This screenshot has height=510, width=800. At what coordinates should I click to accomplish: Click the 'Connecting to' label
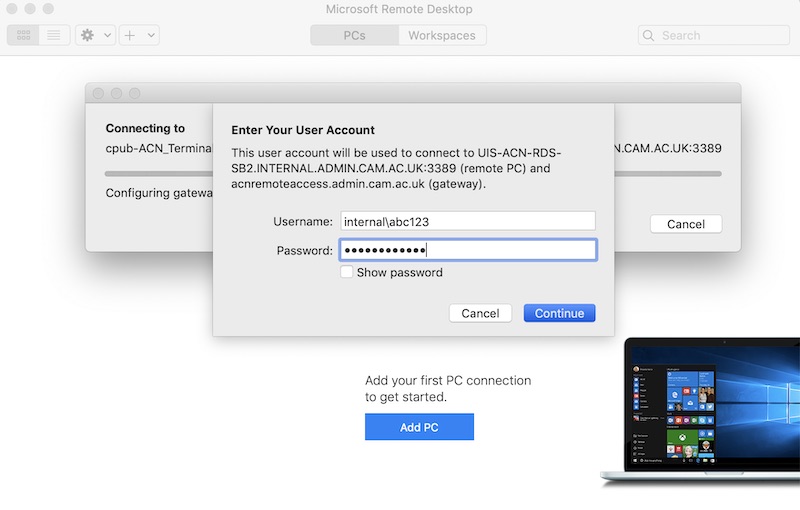click(x=145, y=128)
